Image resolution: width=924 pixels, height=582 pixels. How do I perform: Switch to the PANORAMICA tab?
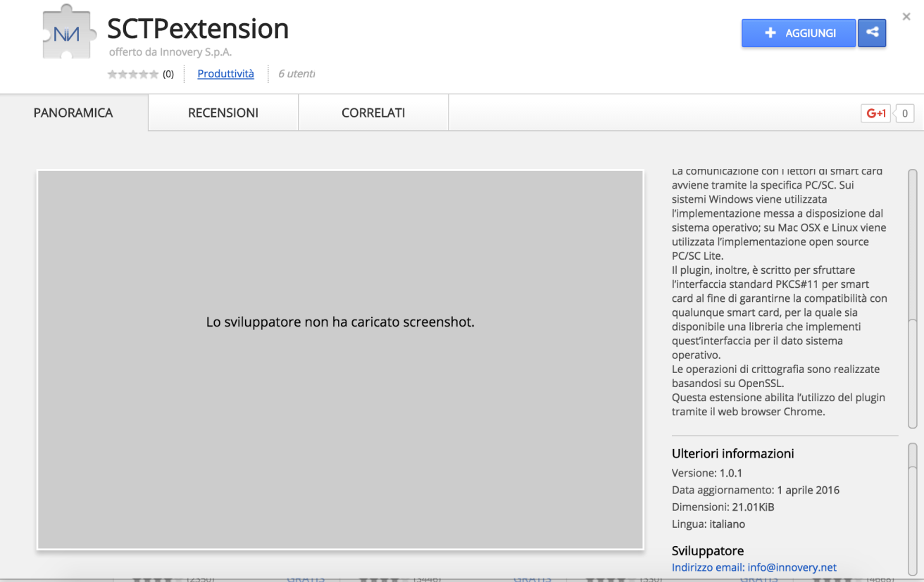click(73, 113)
